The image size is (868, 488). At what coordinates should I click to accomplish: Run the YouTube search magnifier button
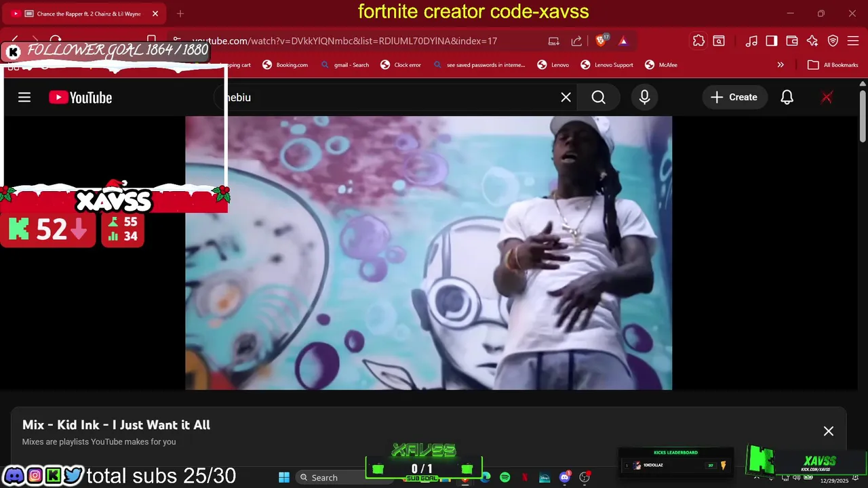click(x=599, y=98)
